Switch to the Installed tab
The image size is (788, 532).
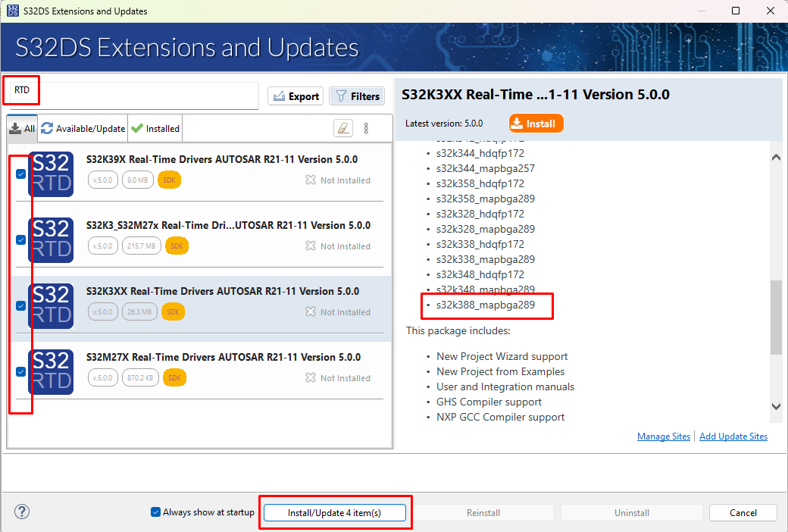click(x=155, y=129)
